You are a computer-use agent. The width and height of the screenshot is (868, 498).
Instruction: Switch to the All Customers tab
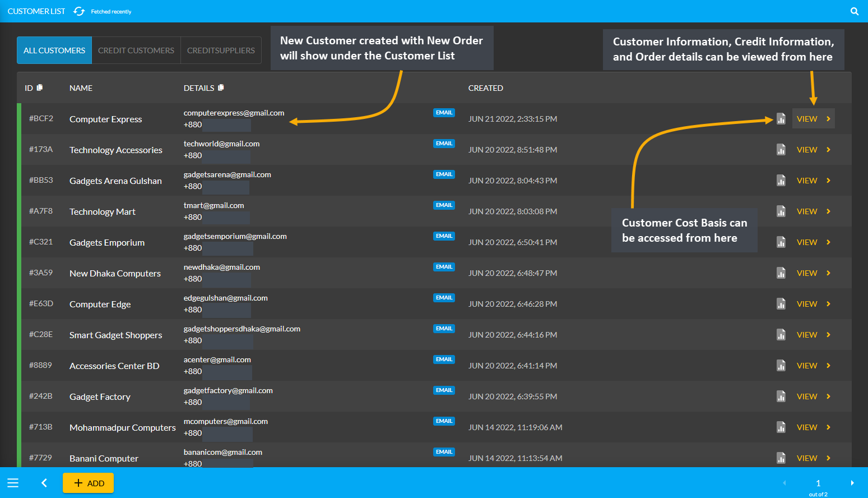coord(54,50)
